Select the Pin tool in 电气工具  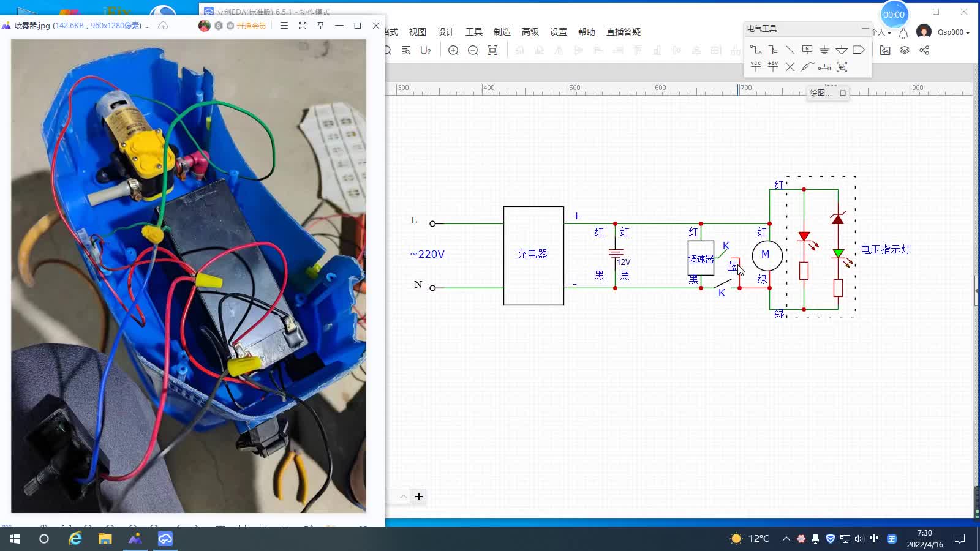point(824,67)
